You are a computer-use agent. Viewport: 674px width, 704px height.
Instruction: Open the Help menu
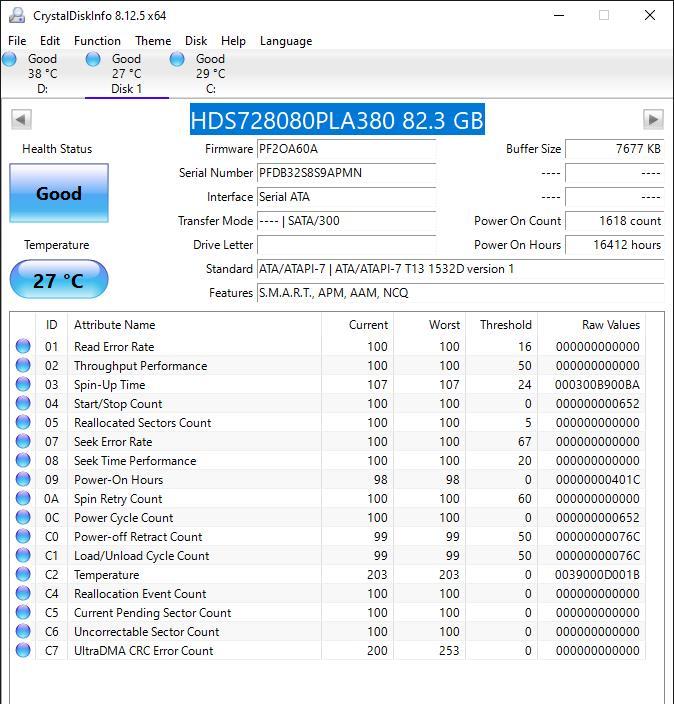233,41
